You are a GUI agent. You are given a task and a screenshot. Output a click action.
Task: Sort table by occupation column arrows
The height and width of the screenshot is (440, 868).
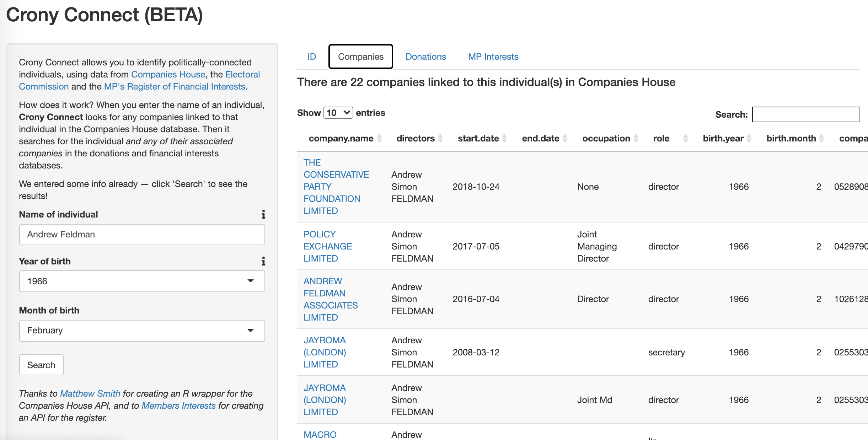[636, 138]
